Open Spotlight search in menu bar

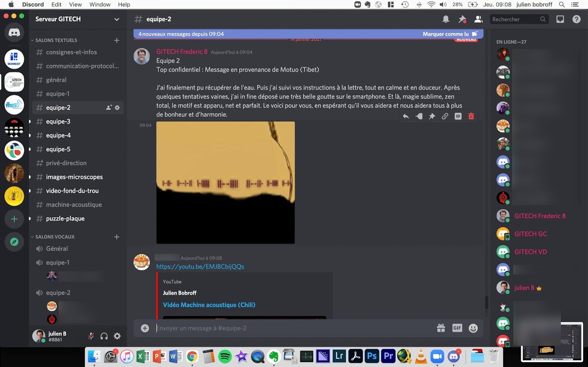point(562,4)
